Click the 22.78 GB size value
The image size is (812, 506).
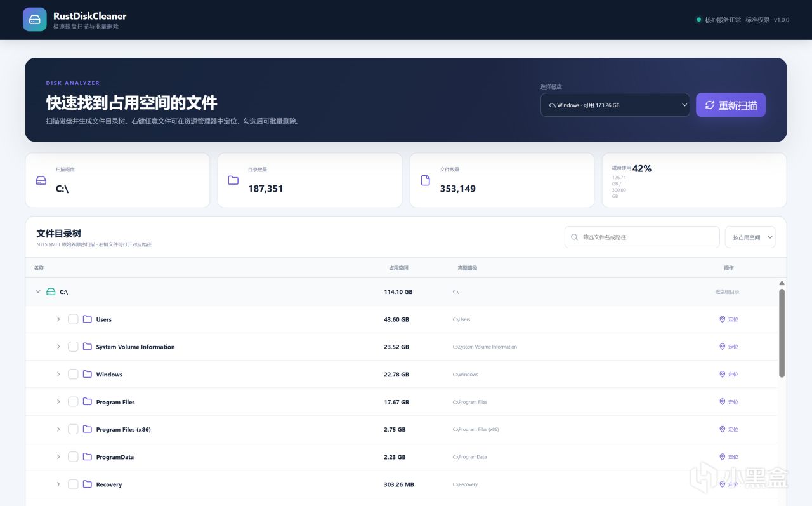tap(396, 375)
